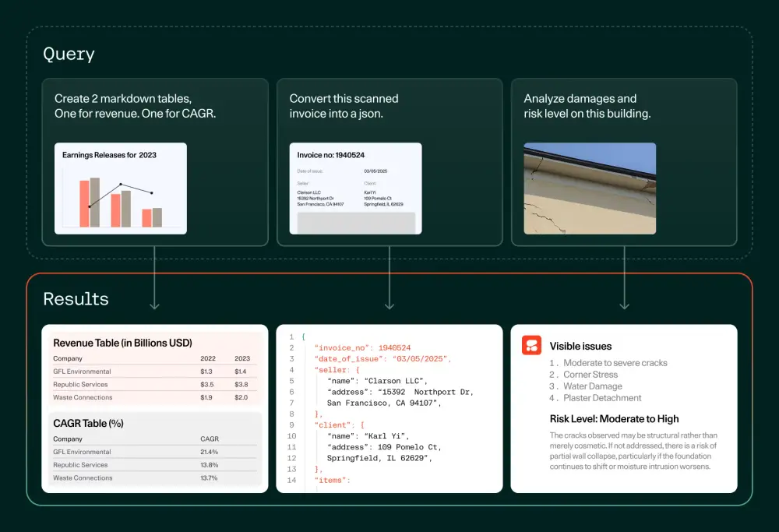This screenshot has height=532, width=779.
Task: Click the 'Risk Level: Moderate to High' heading
Action: [614, 418]
